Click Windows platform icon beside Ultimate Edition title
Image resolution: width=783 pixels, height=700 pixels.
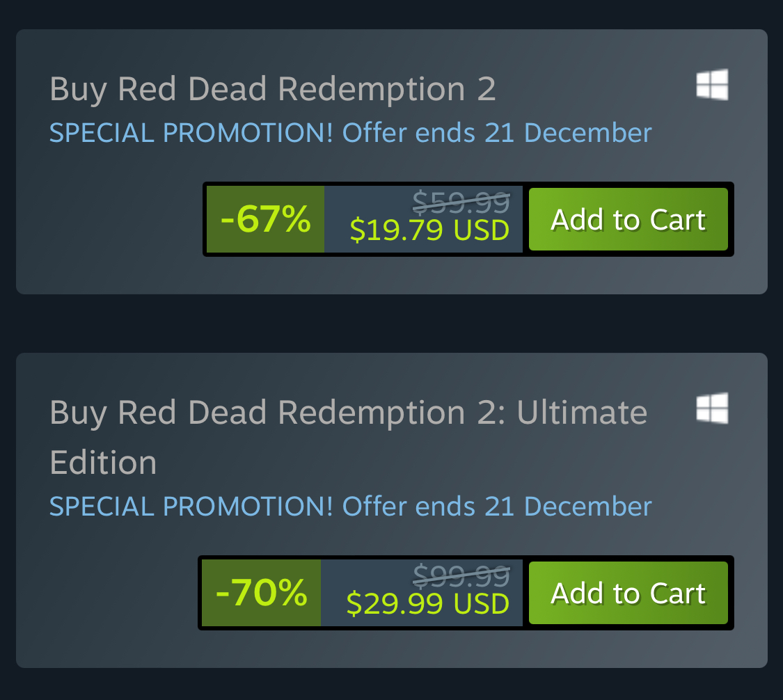[712, 408]
